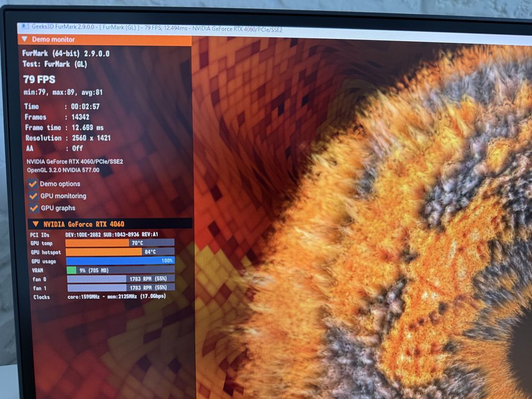Click the OpenGL 3.2.0 NVIDIA 577.00 line
The width and height of the screenshot is (532, 399).
[63, 170]
